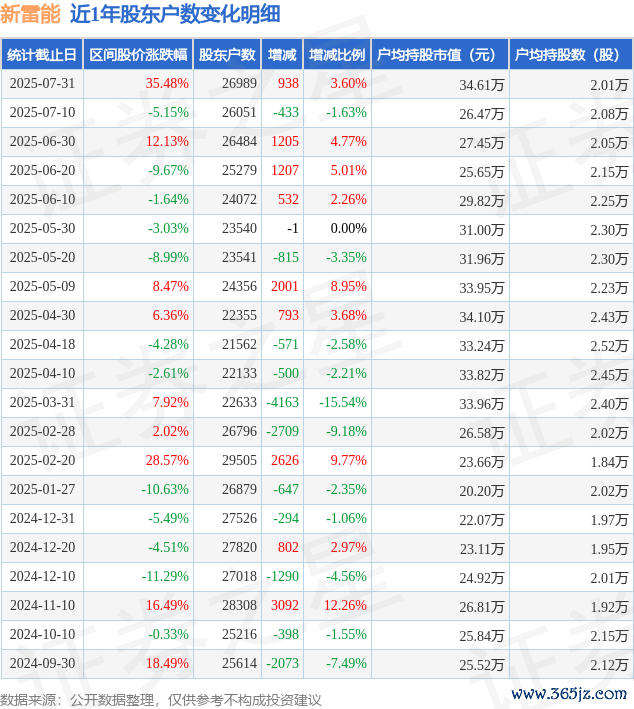Select the date cell 2024-12-10
The image size is (634, 709).
click(x=43, y=576)
